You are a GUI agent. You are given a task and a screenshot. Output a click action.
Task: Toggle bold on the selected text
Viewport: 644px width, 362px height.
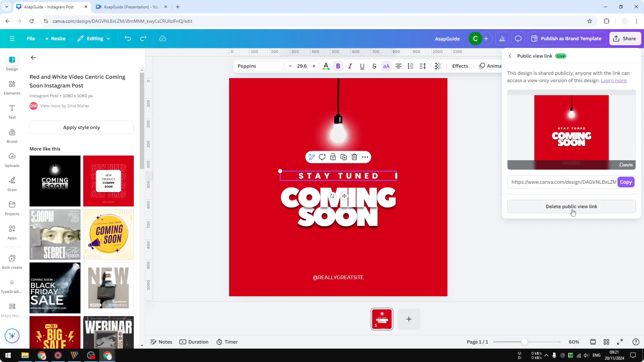pyautogui.click(x=338, y=66)
